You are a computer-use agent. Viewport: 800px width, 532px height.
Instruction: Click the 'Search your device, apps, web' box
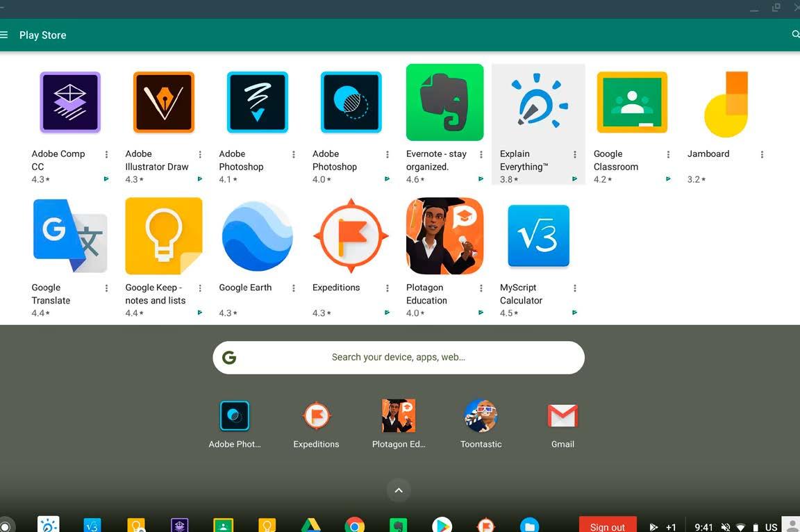399,358
